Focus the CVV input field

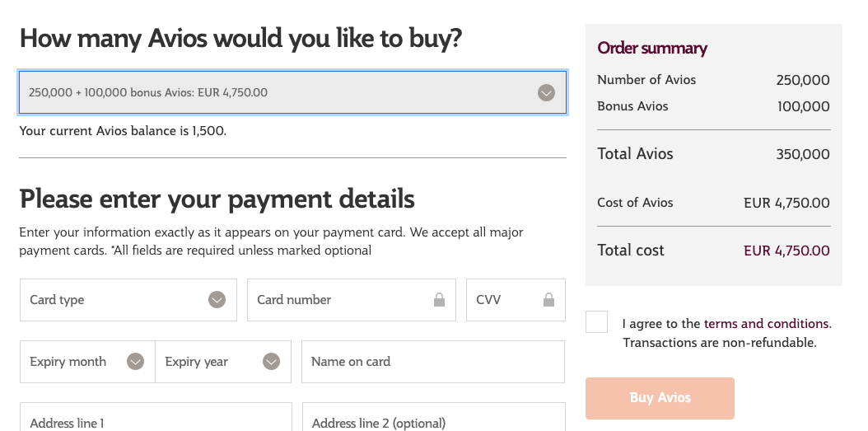[x=516, y=300]
